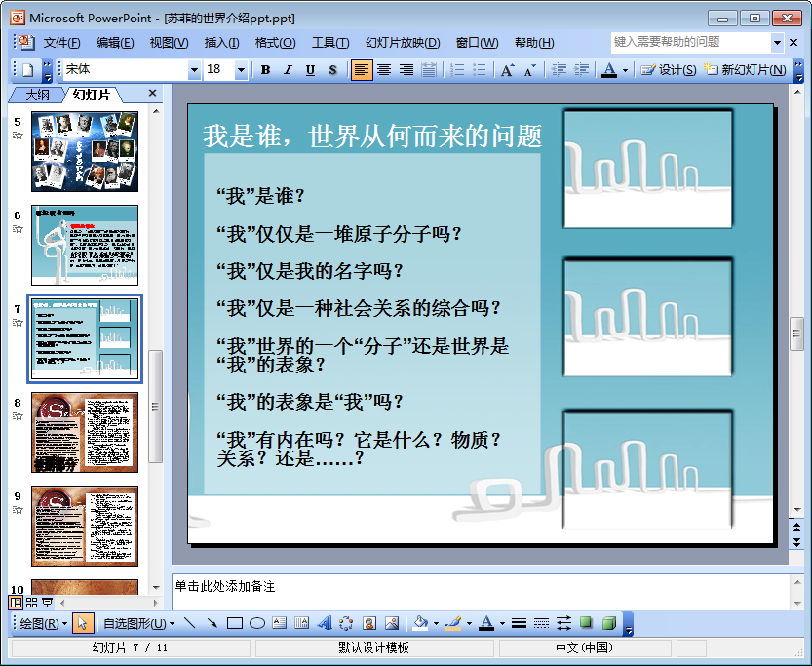Toggle text Shadow formatting
This screenshot has height=666, width=812.
(x=332, y=70)
